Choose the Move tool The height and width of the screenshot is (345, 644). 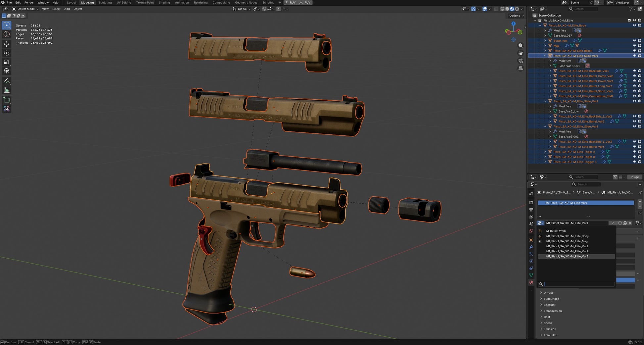click(7, 44)
